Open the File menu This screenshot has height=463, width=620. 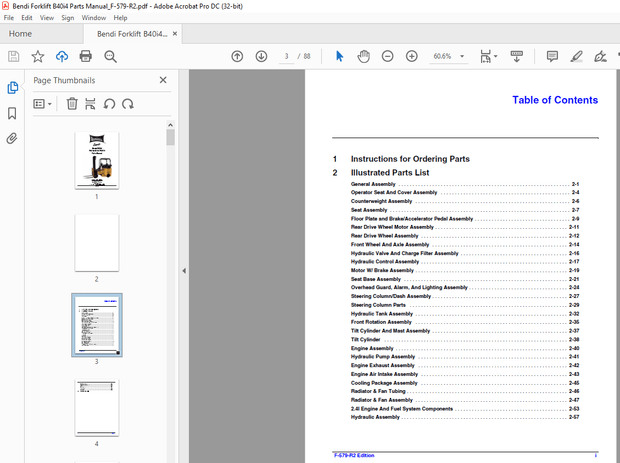pos(9,18)
